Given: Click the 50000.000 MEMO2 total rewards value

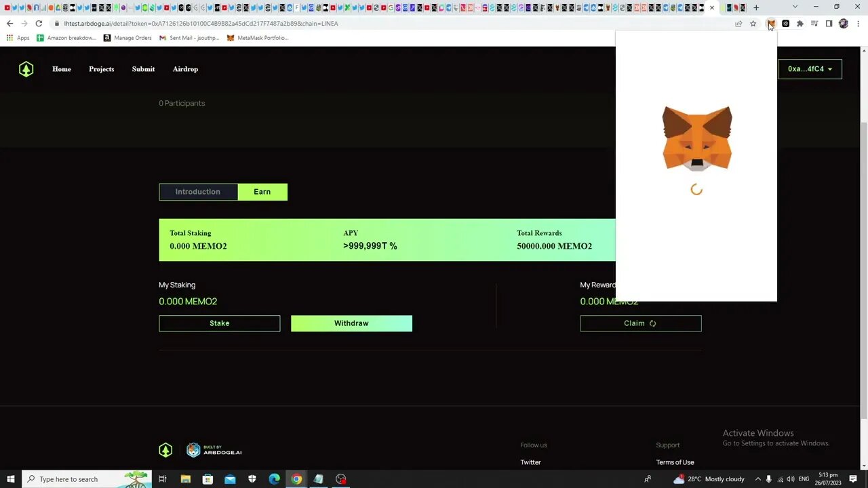Looking at the screenshot, I should pyautogui.click(x=554, y=246).
